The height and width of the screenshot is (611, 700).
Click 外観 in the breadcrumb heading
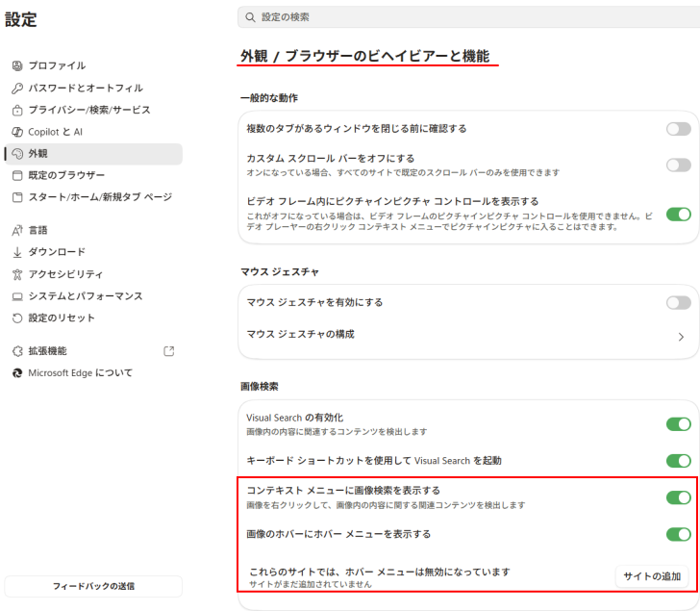click(x=254, y=56)
